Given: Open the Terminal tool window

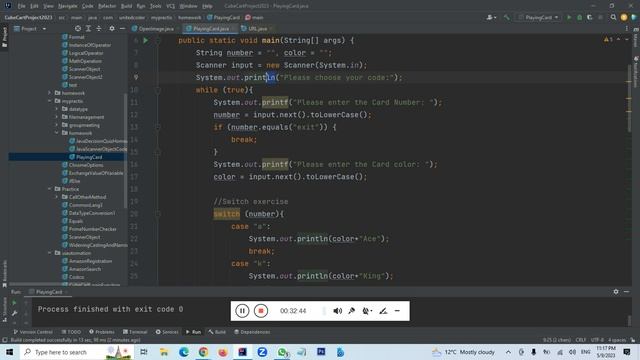Looking at the screenshot, I should coord(135,332).
